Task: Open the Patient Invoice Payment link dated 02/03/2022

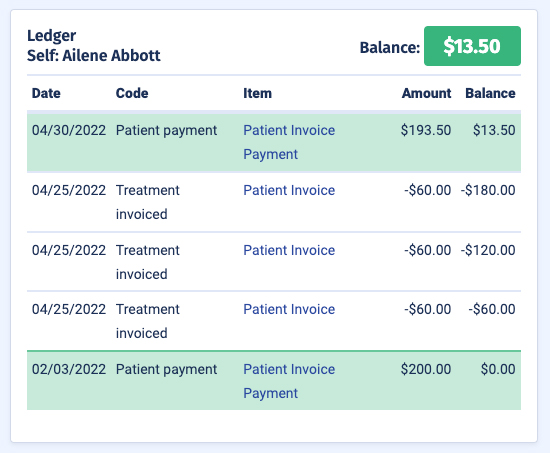Action: coord(289,381)
